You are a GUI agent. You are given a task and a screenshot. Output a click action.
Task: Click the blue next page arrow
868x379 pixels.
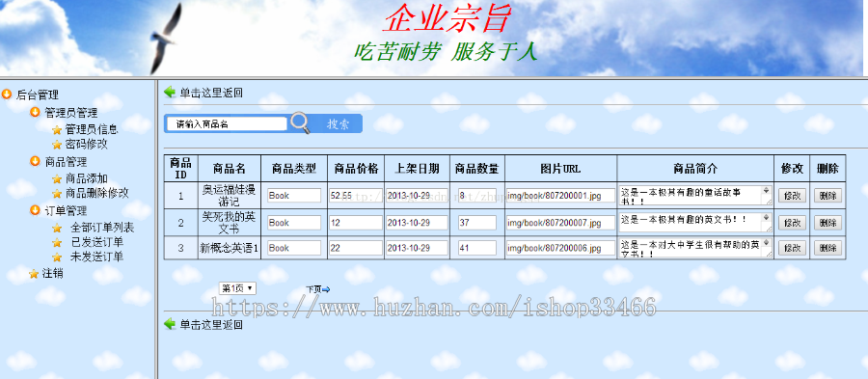click(326, 288)
